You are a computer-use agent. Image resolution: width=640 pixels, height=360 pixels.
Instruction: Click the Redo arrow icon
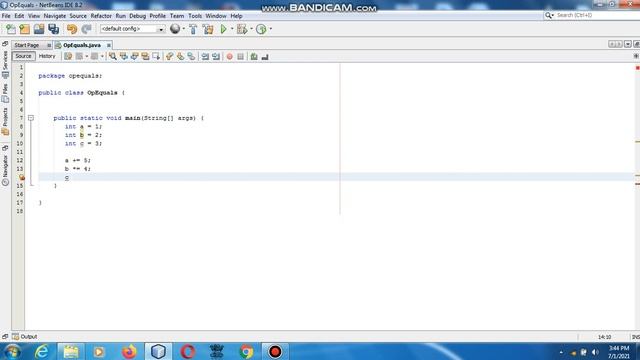[86, 29]
